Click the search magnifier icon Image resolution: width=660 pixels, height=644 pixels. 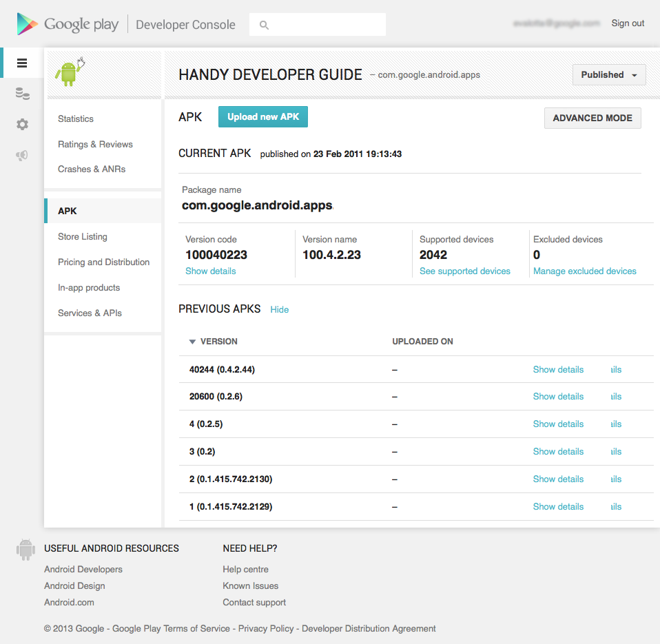pyautogui.click(x=264, y=25)
